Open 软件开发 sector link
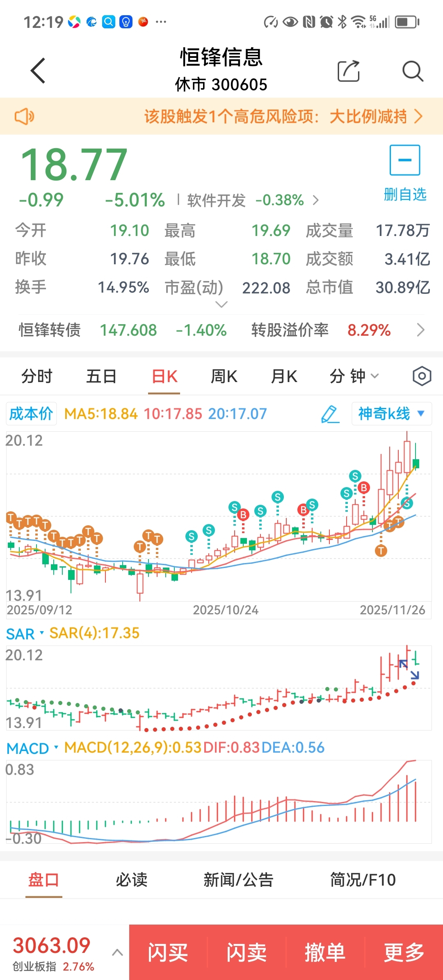This screenshot has height=980, width=443. point(253,200)
